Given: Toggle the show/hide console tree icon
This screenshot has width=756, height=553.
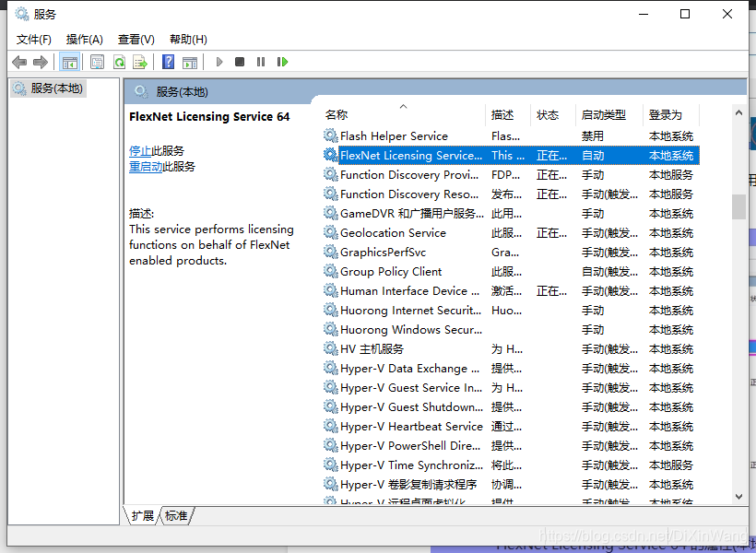Looking at the screenshot, I should pos(69,62).
